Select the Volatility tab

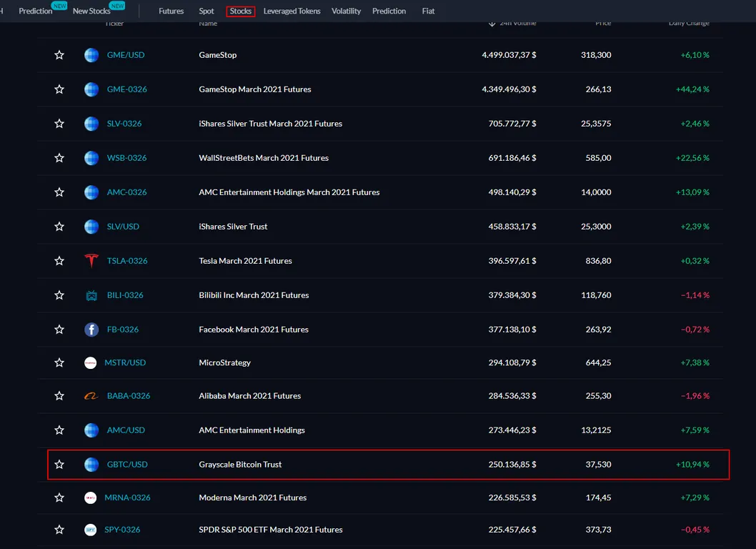pos(346,11)
